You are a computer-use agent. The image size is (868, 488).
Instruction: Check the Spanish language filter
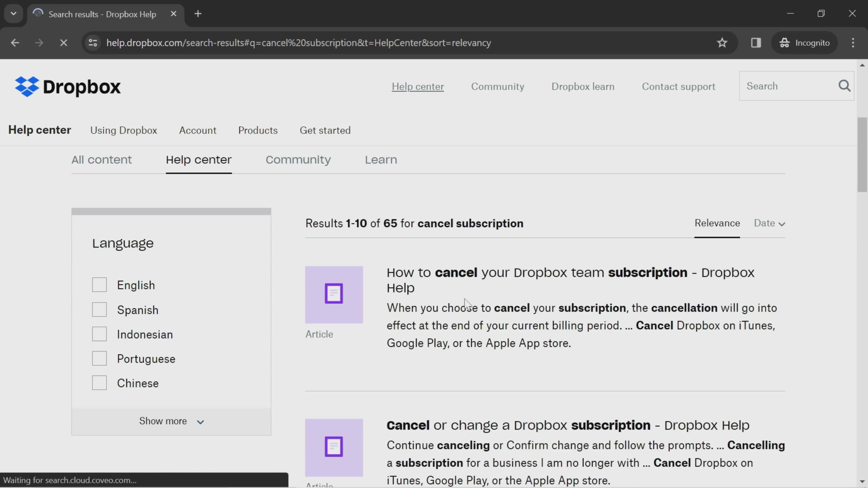pos(99,310)
